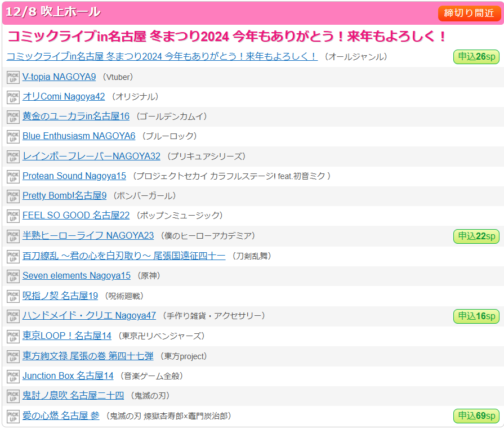Click PICK UP icon beside レインボーフレーバーNAGOYA32
This screenshot has height=429, width=504.
13,157
